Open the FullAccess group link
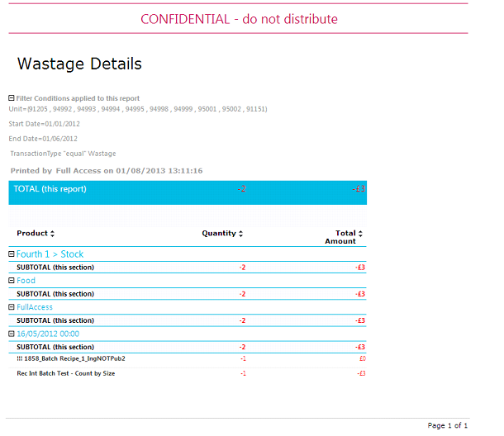The width and height of the screenshot is (504, 436). 35,307
